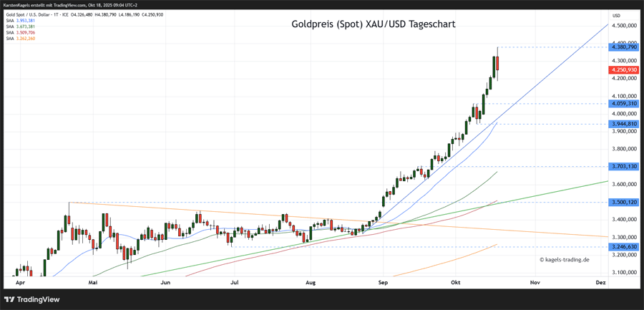Click the 4.059,310 price level label

[622, 104]
